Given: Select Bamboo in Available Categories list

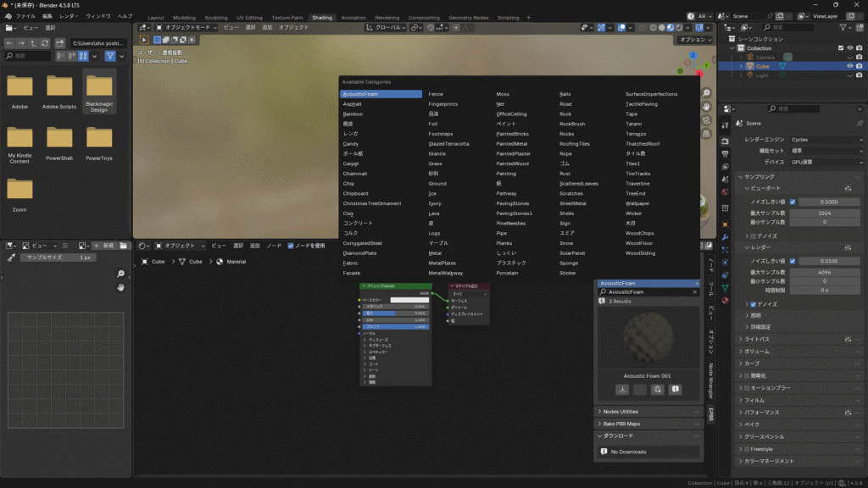Looking at the screenshot, I should click(353, 114).
